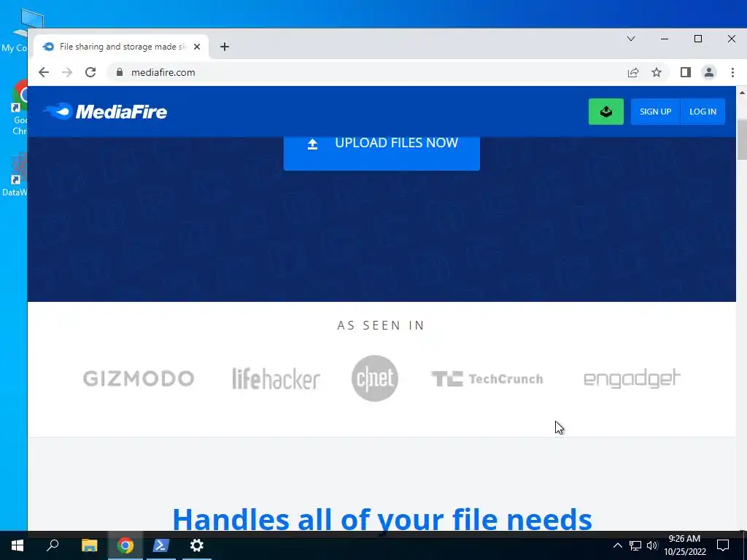This screenshot has height=560, width=747.
Task: Open the Windows Start menu
Action: [18, 545]
